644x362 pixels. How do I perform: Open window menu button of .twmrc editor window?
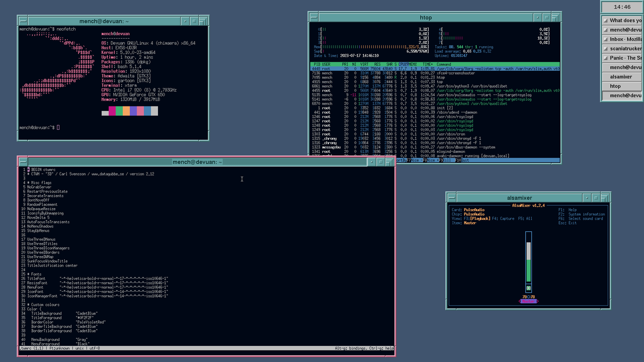[24, 162]
